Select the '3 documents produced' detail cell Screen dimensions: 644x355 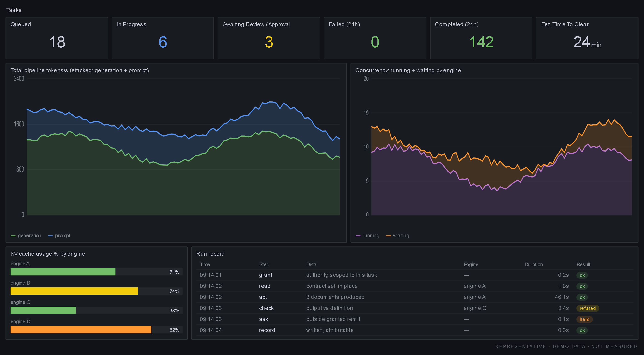pyautogui.click(x=335, y=297)
